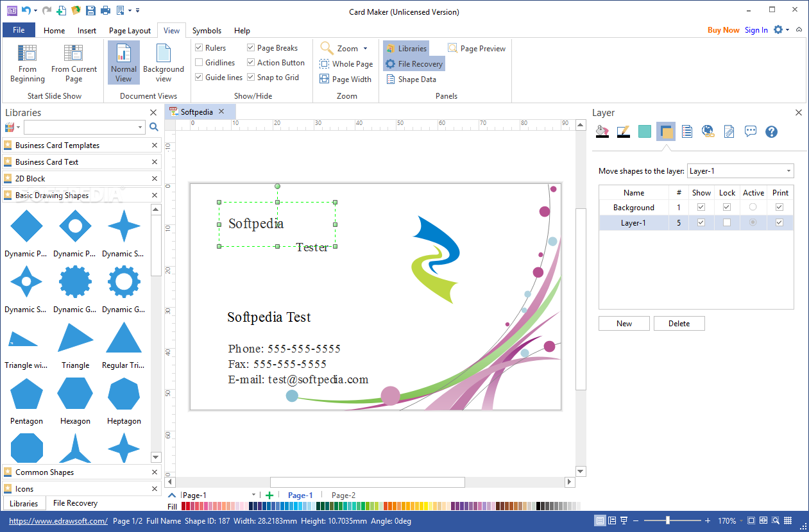Save the card with the disk icon

pyautogui.click(x=90, y=10)
